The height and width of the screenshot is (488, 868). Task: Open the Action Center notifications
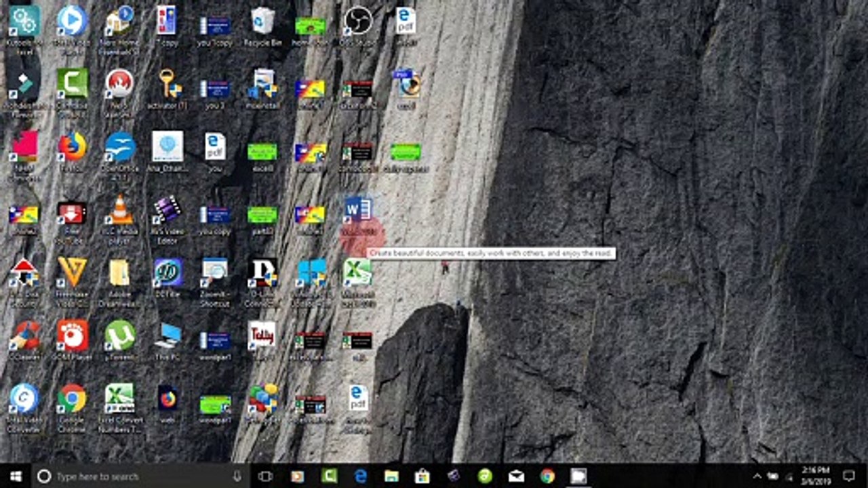(x=848, y=476)
